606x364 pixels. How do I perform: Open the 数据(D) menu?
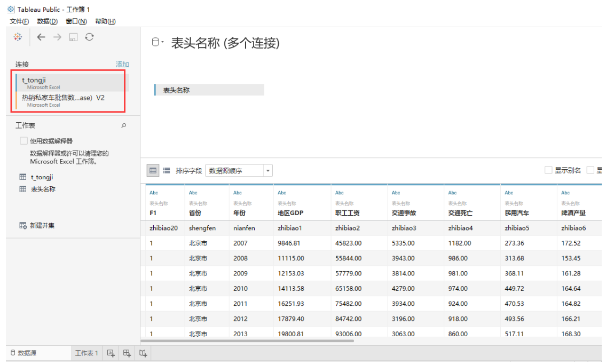pyautogui.click(x=48, y=21)
